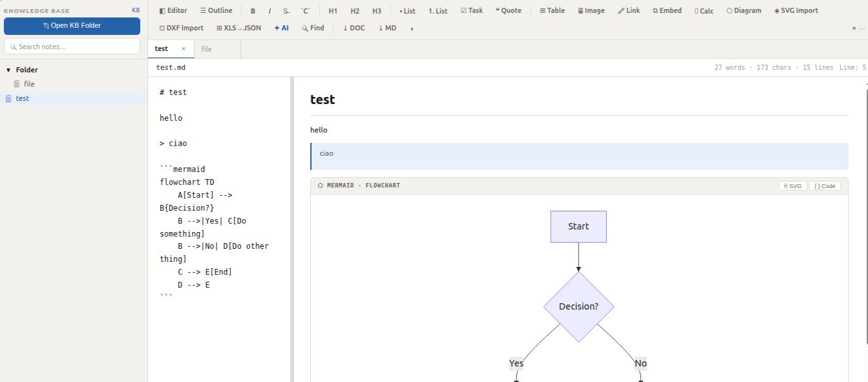868x382 pixels.
Task: Insert H3 heading
Action: (x=377, y=10)
